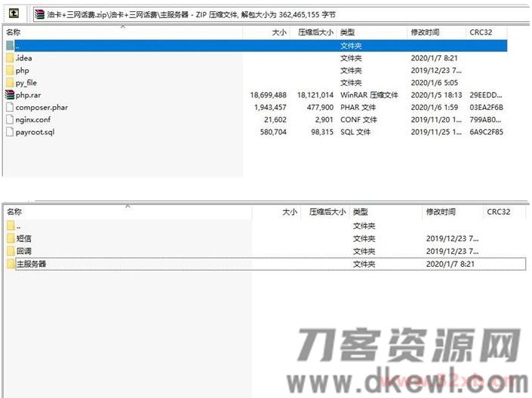This screenshot has width=532, height=398.
Task: Click the 短信 folder icon
Action: click(x=11, y=238)
